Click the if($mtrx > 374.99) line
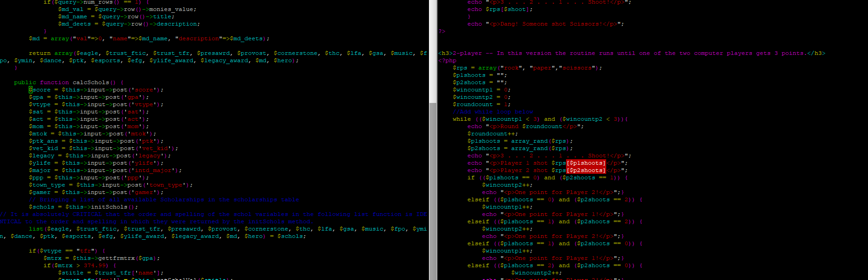The width and height of the screenshot is (868, 280). coord(79,265)
